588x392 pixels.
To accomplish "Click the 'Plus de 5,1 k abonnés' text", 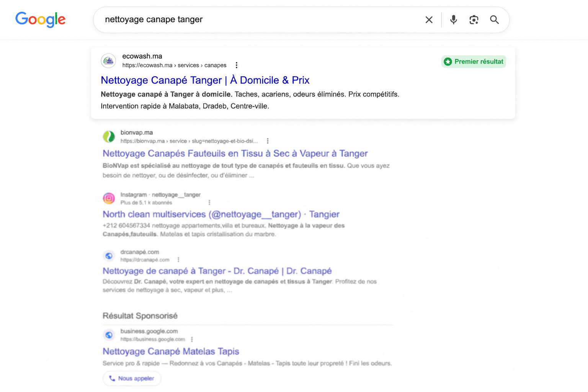I will pos(146,203).
